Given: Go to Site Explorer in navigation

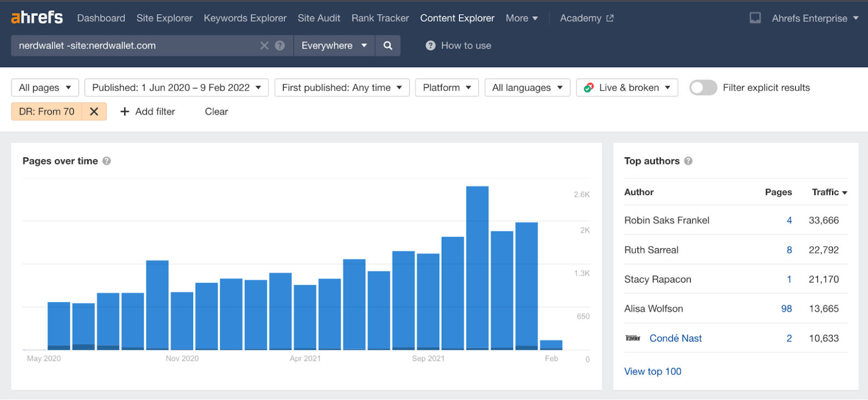Looking at the screenshot, I should point(164,18).
